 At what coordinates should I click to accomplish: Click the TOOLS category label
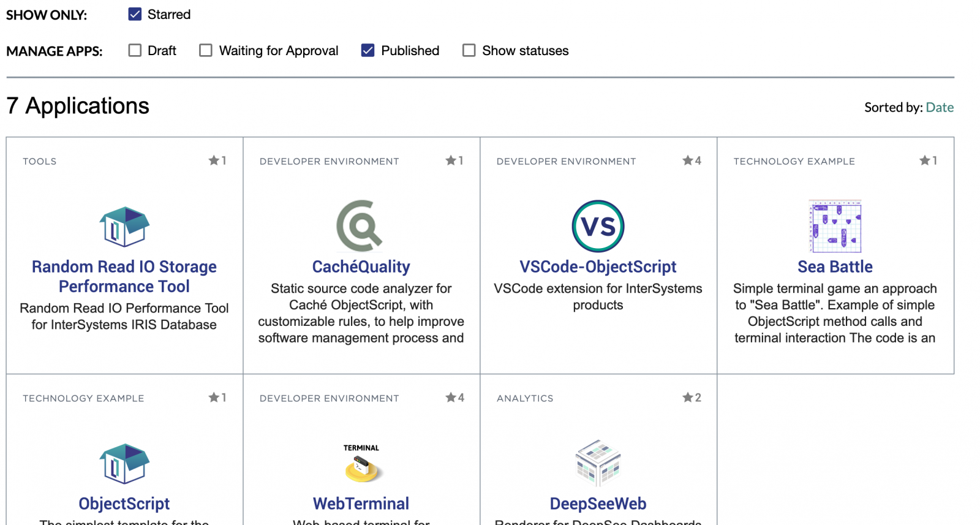tap(40, 161)
